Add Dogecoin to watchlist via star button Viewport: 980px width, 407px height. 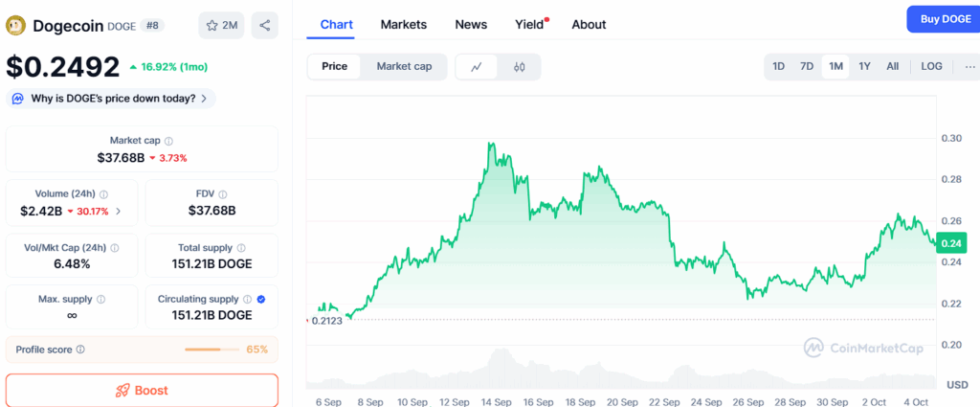pyautogui.click(x=221, y=25)
